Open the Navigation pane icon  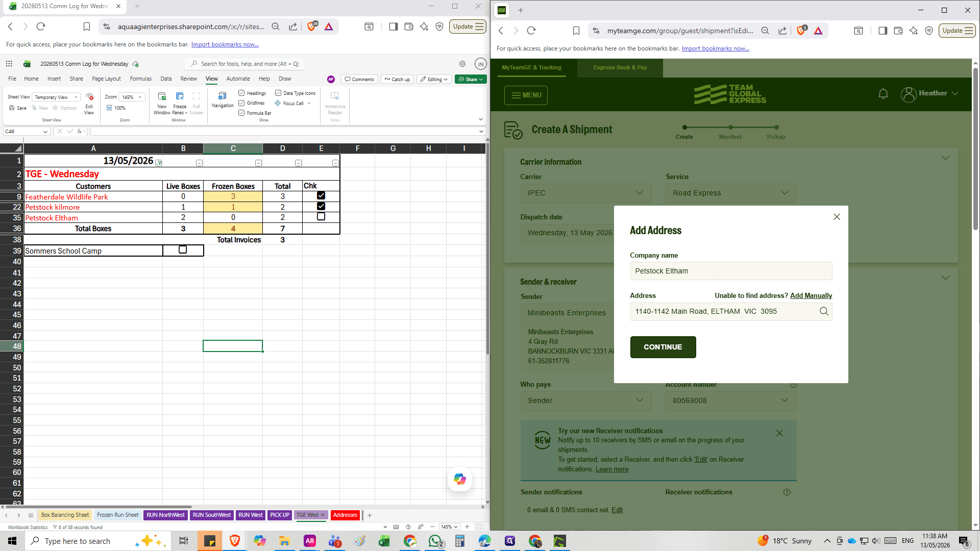click(222, 96)
